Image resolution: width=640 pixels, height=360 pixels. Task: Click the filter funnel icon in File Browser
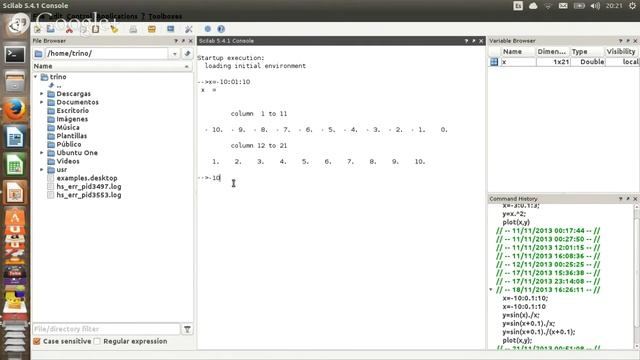(187, 329)
